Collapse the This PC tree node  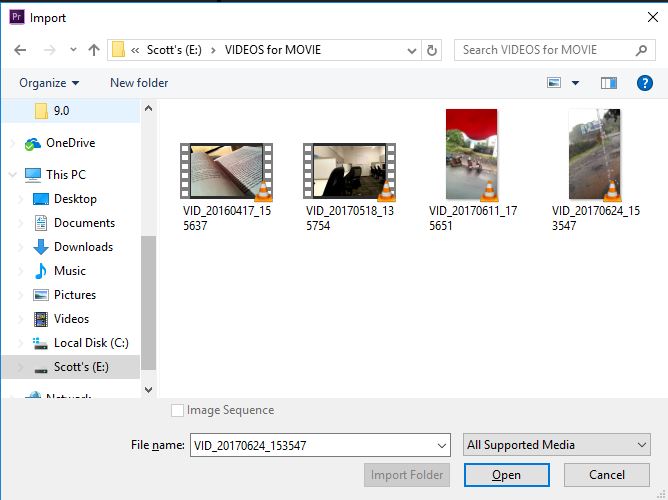click(x=13, y=175)
